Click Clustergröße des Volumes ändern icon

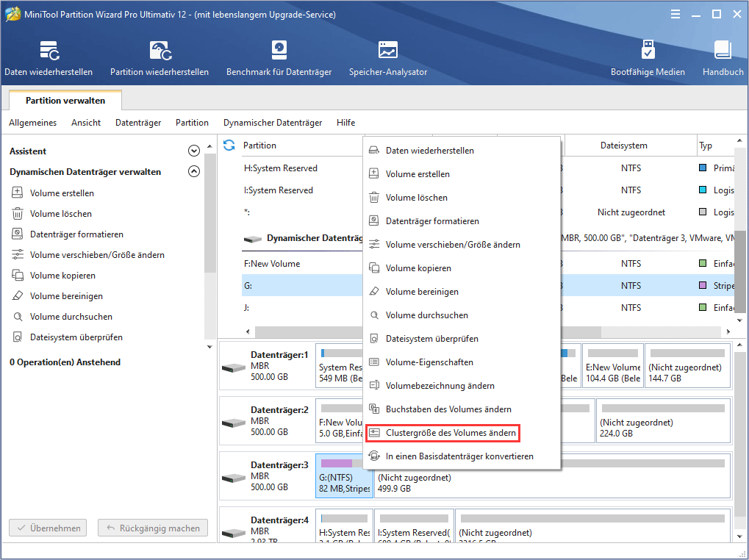374,433
